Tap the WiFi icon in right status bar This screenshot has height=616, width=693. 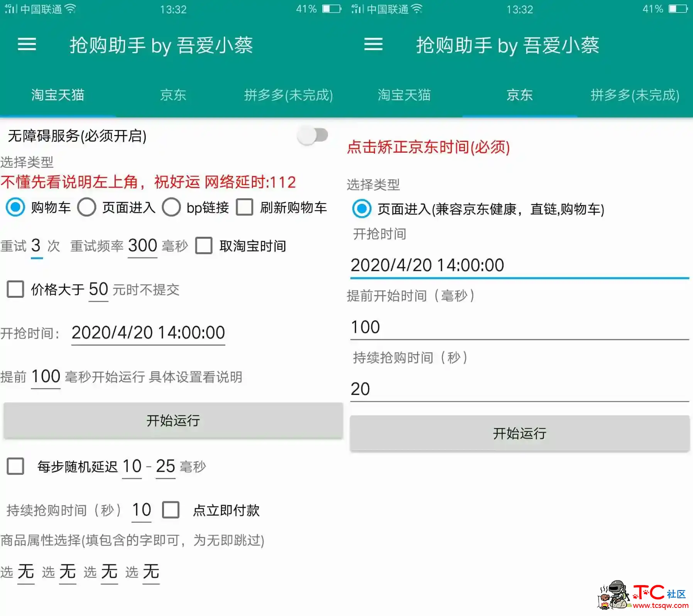tap(417, 9)
